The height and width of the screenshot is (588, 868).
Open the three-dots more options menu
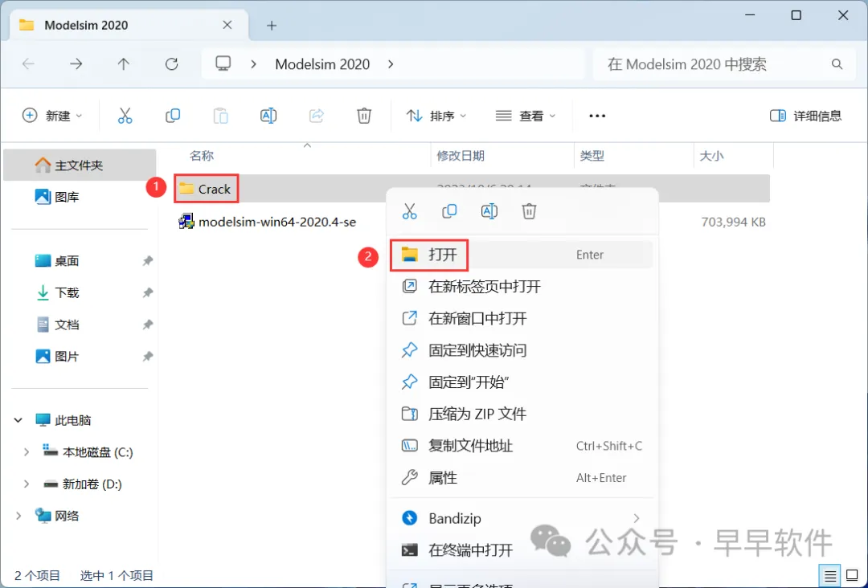pyautogui.click(x=597, y=116)
